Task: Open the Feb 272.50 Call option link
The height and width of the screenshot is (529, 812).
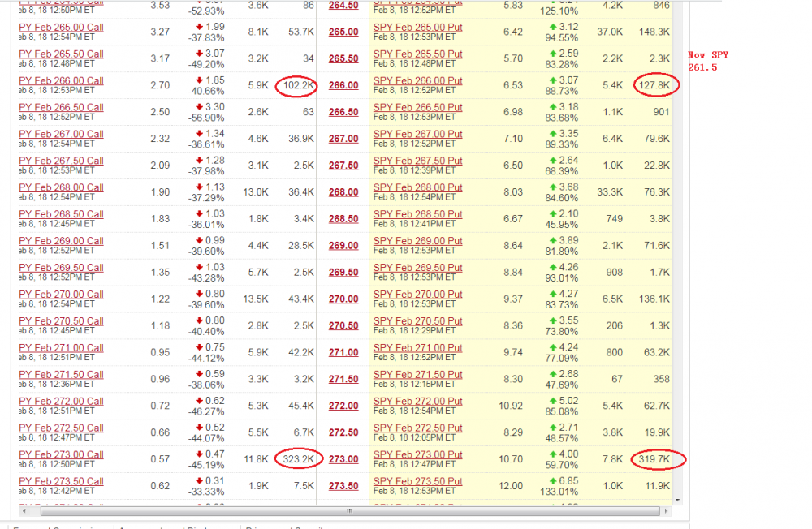Action: 61,428
